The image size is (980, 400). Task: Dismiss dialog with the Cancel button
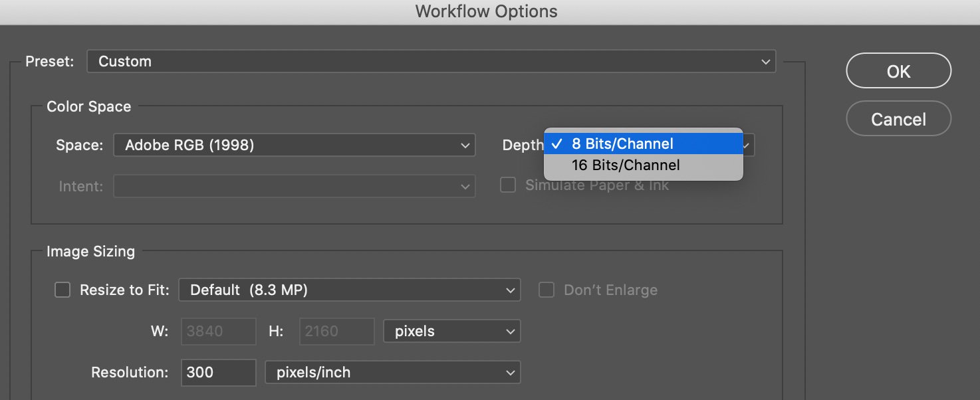(x=898, y=119)
